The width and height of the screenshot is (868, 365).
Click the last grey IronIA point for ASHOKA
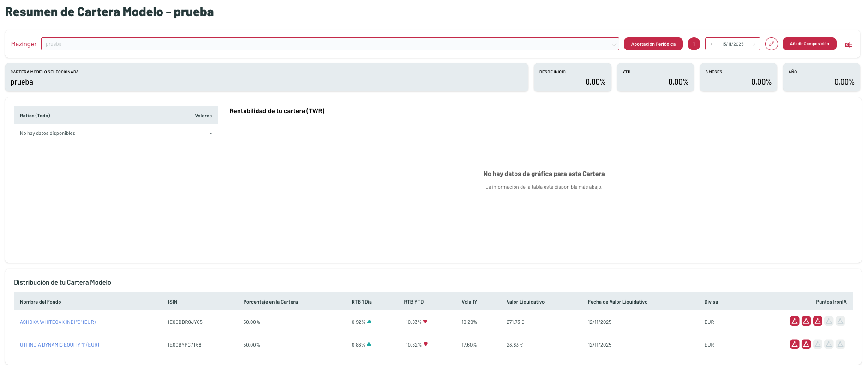(x=840, y=321)
